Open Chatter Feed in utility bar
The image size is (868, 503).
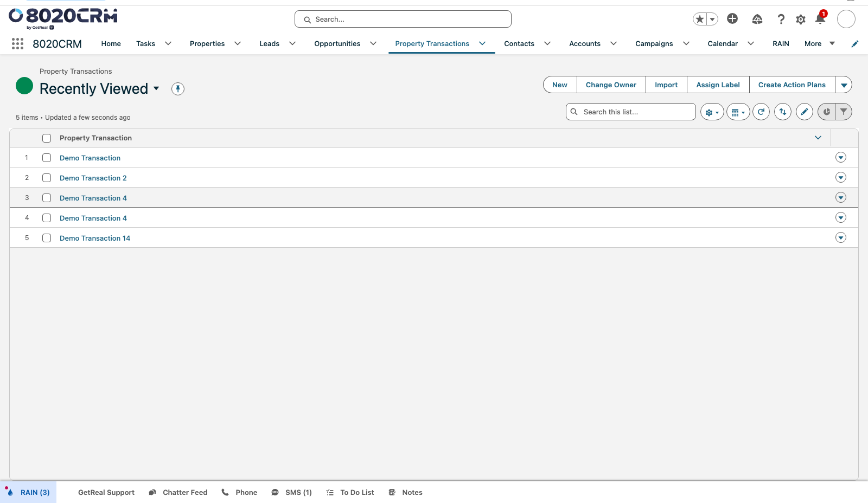tap(178, 493)
